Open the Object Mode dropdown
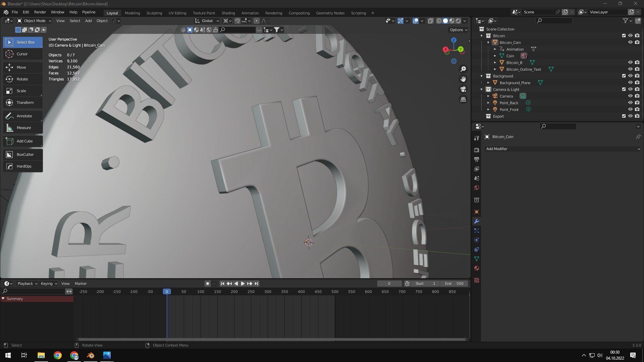The width and height of the screenshot is (644, 362). [34, 21]
